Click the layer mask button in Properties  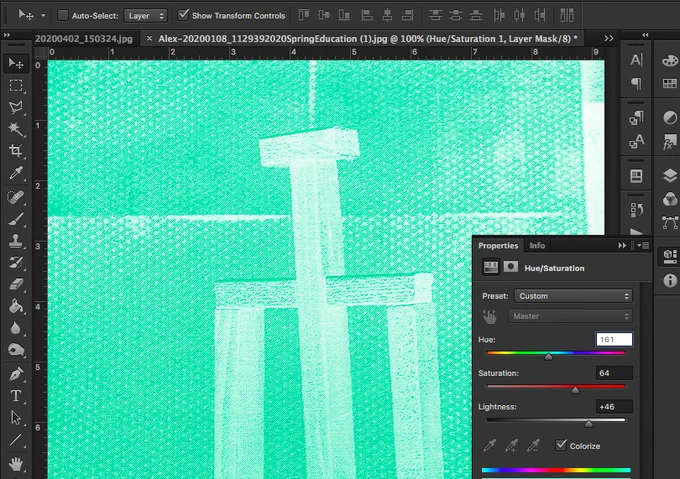(510, 267)
